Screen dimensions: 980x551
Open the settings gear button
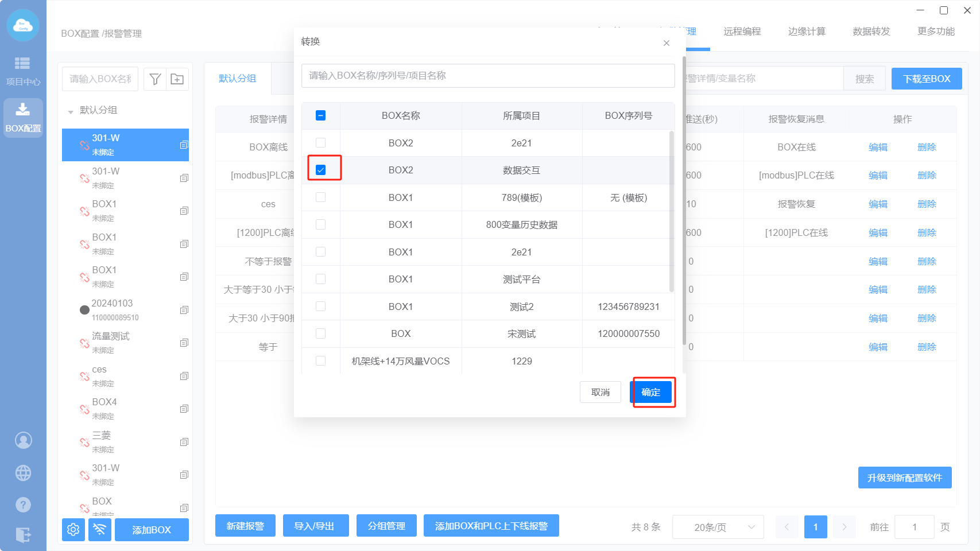tap(73, 530)
